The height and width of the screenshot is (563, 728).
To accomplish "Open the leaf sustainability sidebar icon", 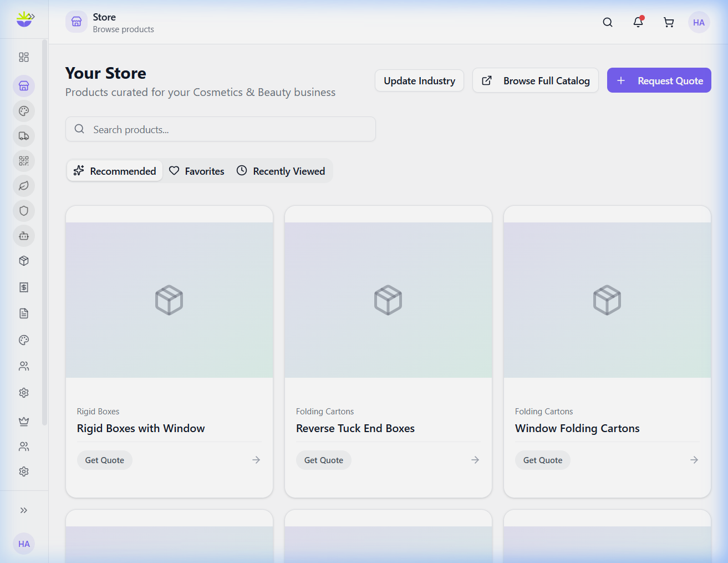I will [24, 186].
